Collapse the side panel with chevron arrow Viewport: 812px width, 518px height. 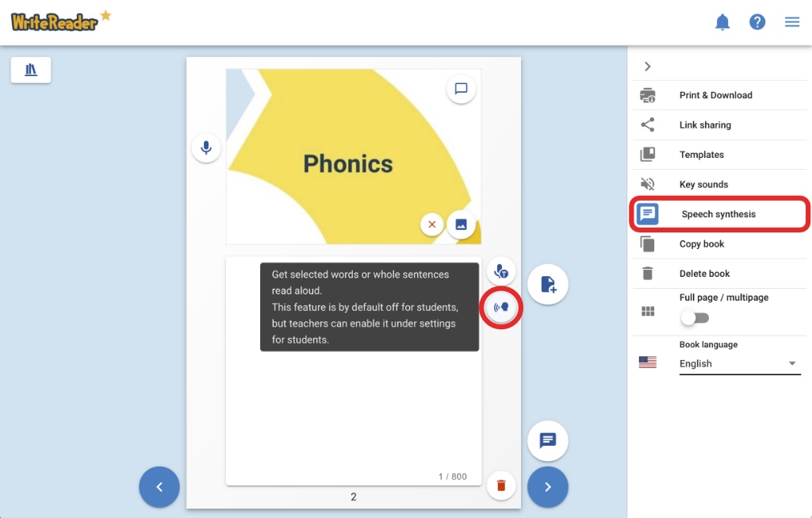648,67
